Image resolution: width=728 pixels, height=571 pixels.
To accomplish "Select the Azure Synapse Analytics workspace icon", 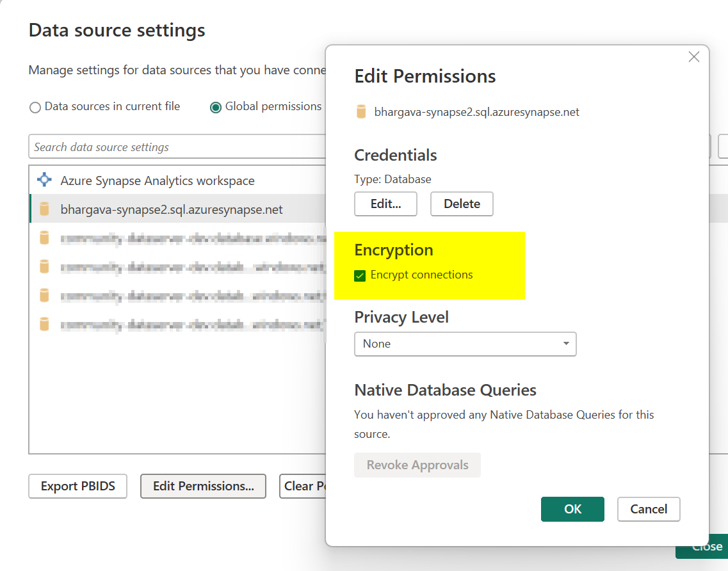I will [x=44, y=180].
